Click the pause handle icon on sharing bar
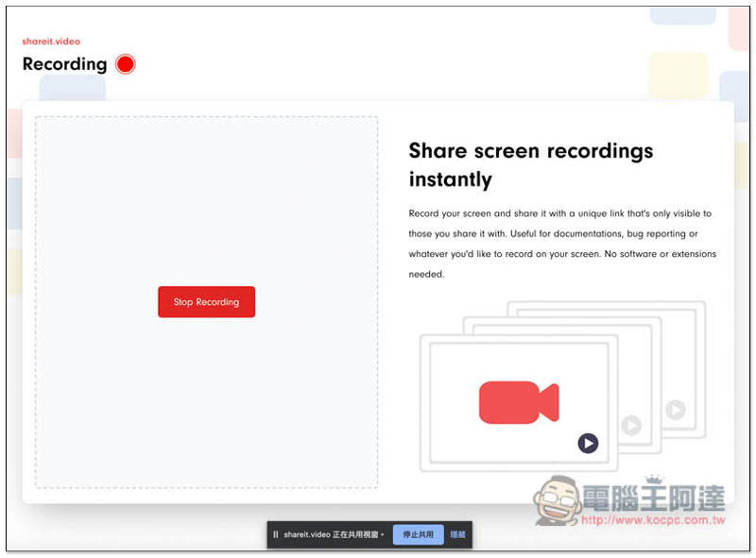The width and height of the screenshot is (756, 558). [x=275, y=534]
